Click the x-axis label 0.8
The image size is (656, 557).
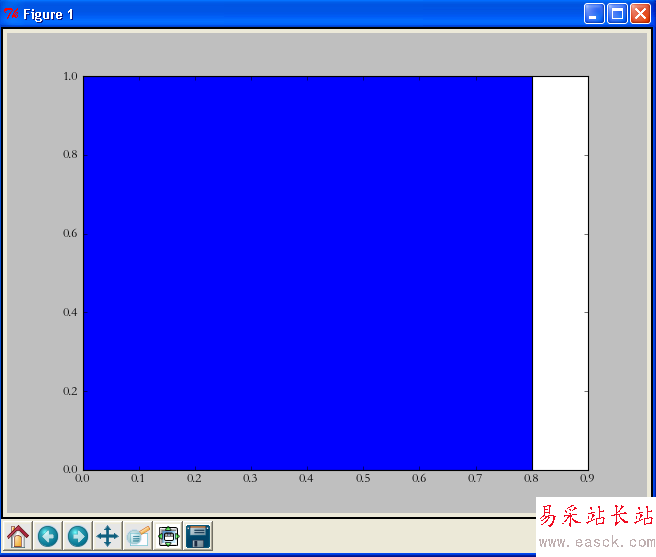[531, 478]
